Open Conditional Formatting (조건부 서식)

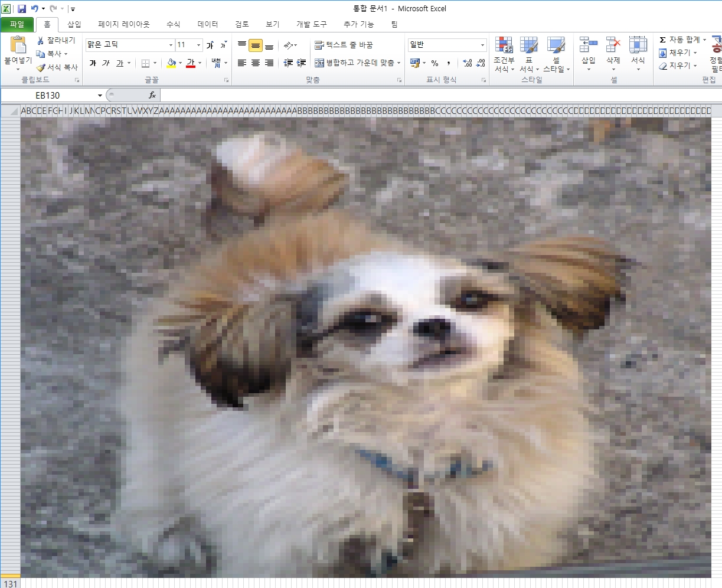[x=504, y=54]
